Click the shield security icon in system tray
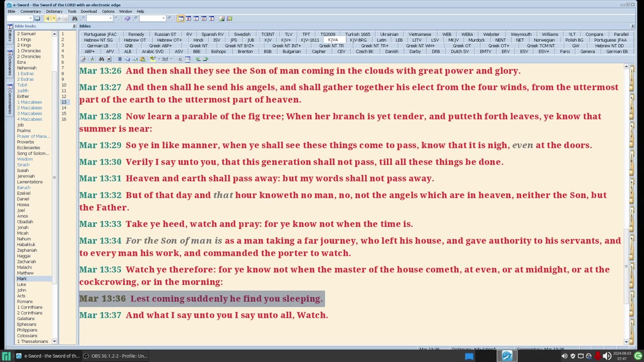 pos(573,356)
